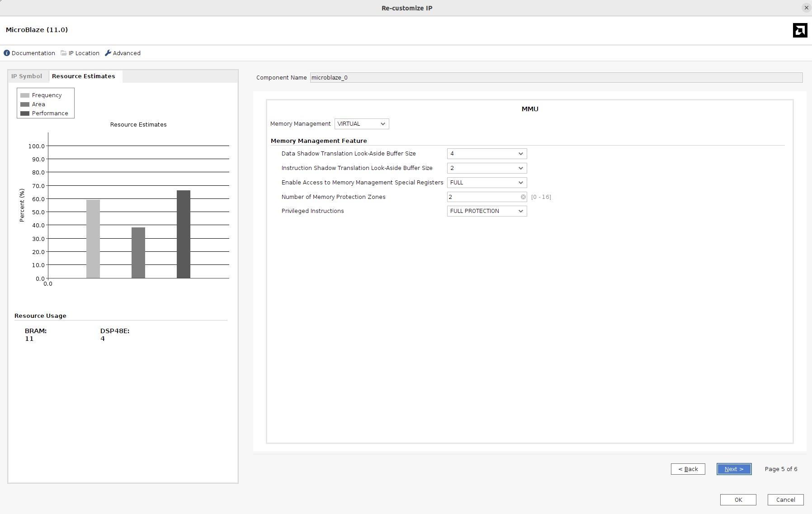This screenshot has width=812, height=514.
Task: Click the 'Page 5 of 6' text
Action: tap(781, 469)
